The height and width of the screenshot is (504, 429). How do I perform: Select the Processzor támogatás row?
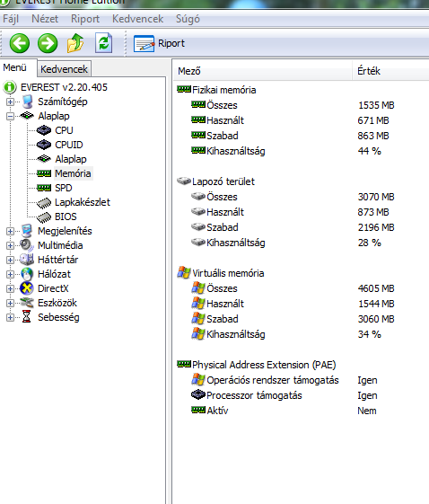pyautogui.click(x=247, y=395)
